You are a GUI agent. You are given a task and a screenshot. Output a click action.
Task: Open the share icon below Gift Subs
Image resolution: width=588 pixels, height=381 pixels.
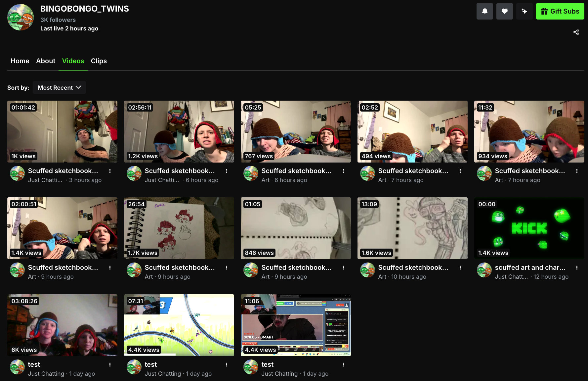pos(576,32)
